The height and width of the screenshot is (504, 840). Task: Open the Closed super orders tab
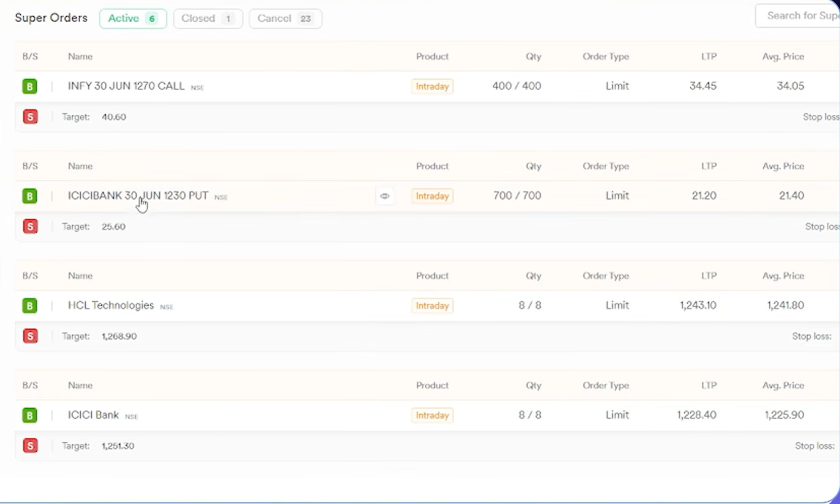(x=208, y=19)
